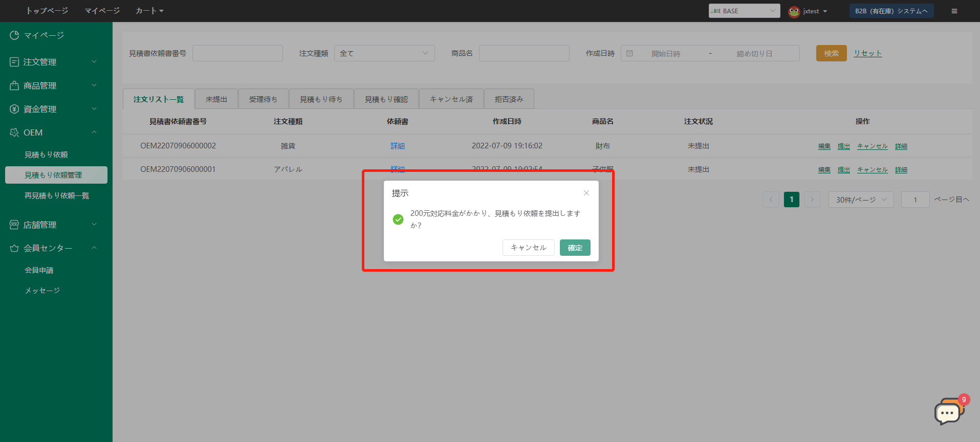This screenshot has width=980, height=442.
Task: Open the BASE platform dropdown
Action: pos(744,11)
